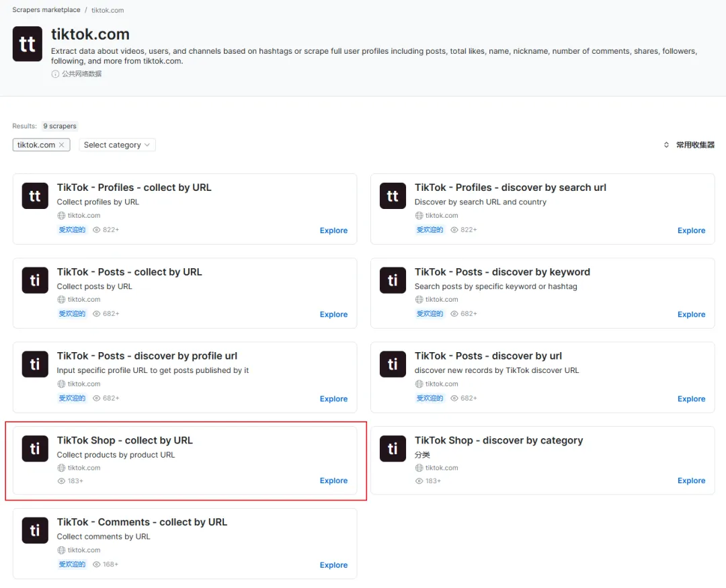Viewport: 726px width, 588px height.
Task: Open Scrapers marketplace breadcrumb link
Action: pos(46,9)
